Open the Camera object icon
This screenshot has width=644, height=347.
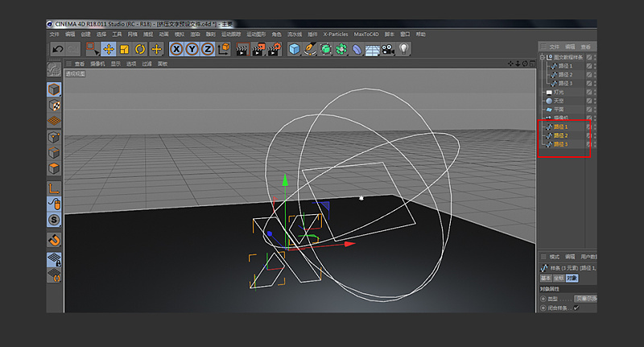387,49
